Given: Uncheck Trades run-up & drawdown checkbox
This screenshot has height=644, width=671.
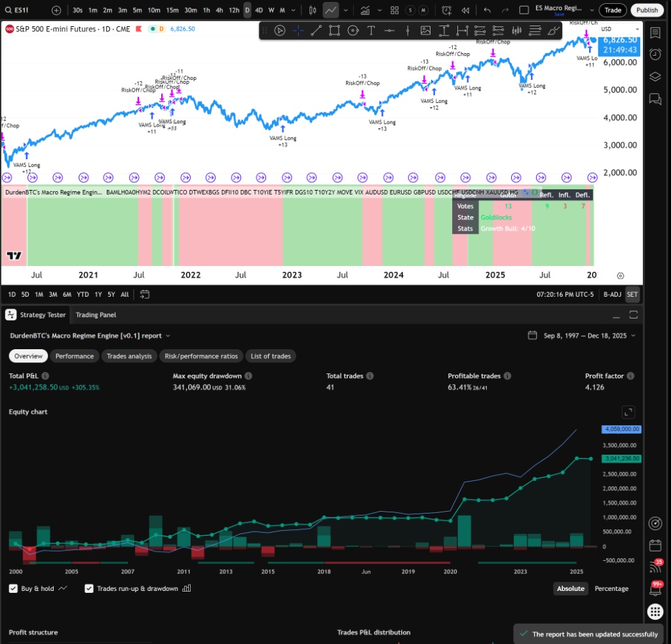Looking at the screenshot, I should 89,588.
